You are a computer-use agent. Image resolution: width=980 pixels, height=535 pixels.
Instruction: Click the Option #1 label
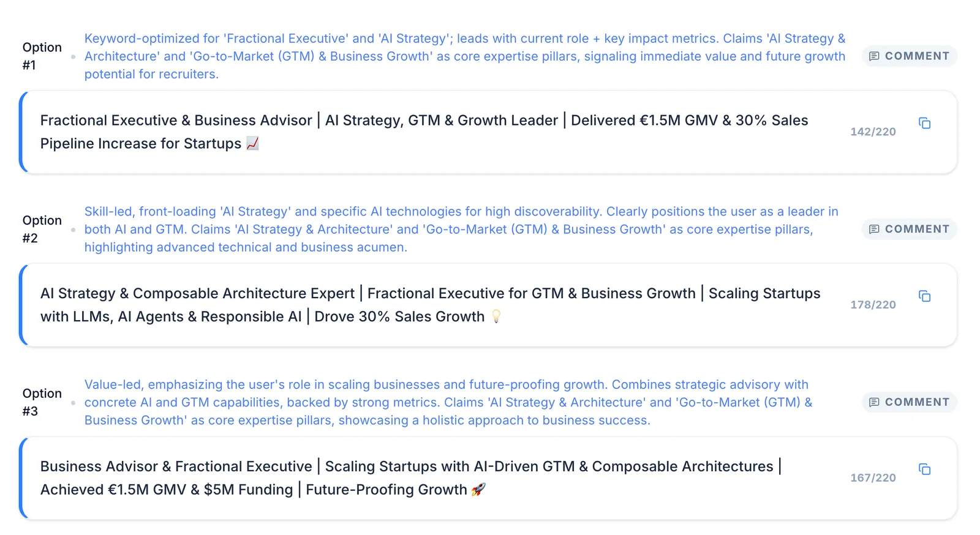pyautogui.click(x=42, y=56)
